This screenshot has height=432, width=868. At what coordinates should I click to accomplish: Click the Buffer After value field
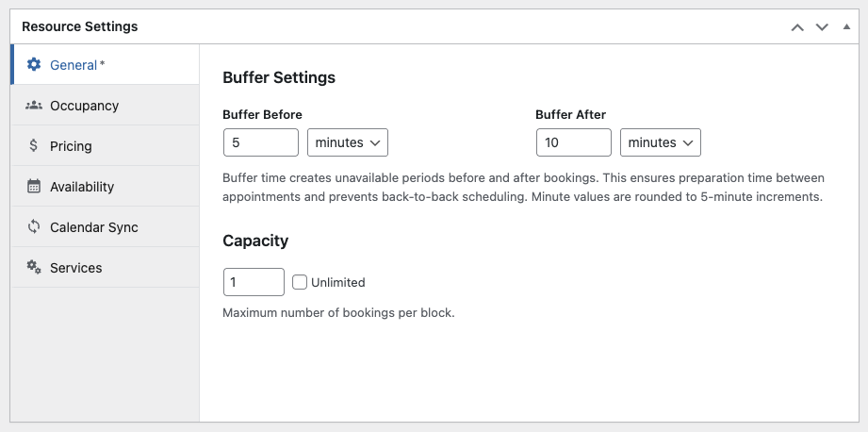pyautogui.click(x=574, y=142)
